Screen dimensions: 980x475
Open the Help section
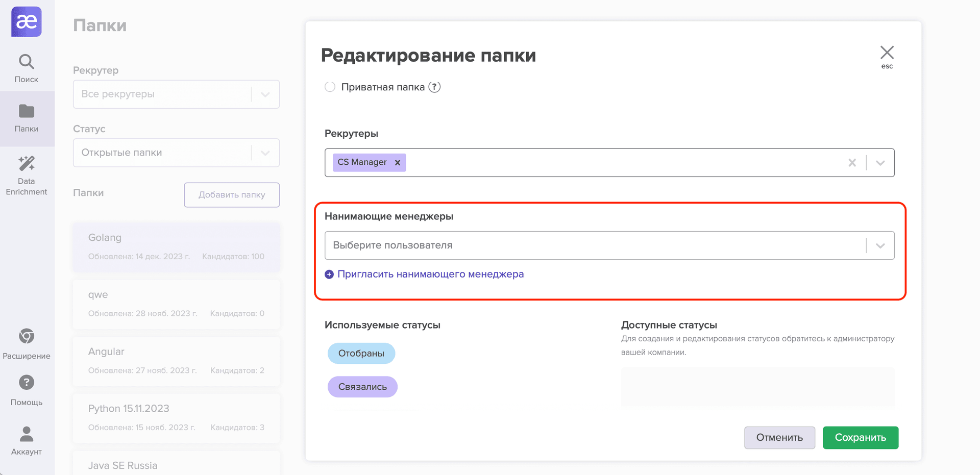tap(27, 390)
